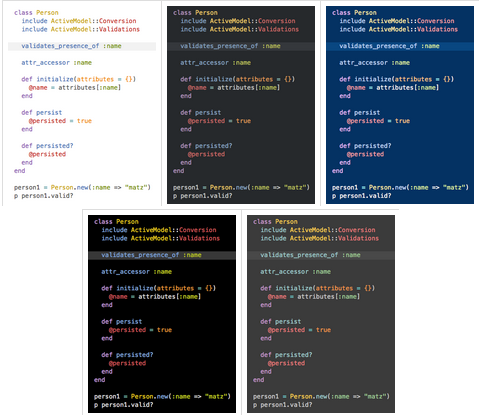
Task: Click 'person1 = Person.new' line in charcoal theme
Action: [241, 187]
